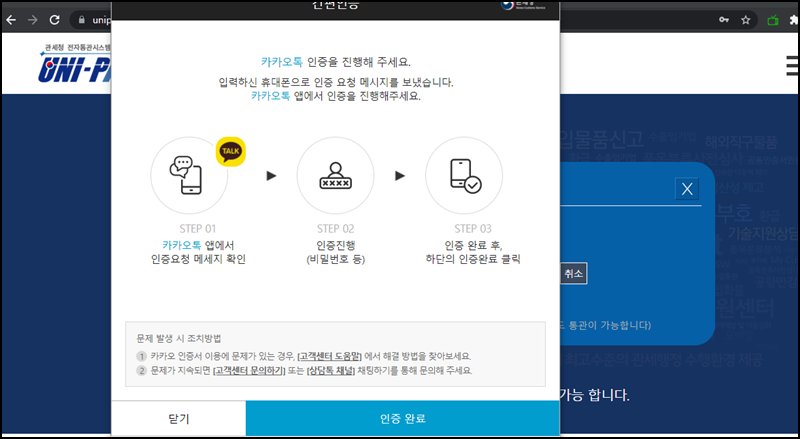Click the STEP 03 label
Viewport: 800px width, 439px height.
(473, 229)
